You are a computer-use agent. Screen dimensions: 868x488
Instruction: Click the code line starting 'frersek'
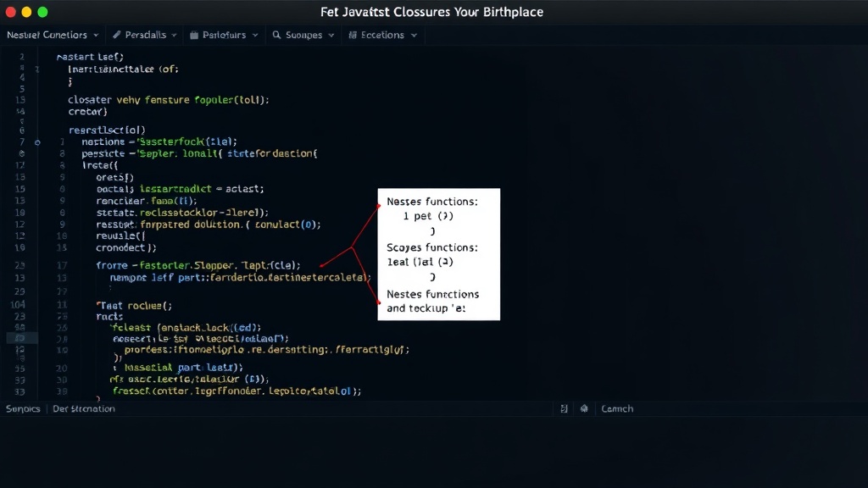click(x=237, y=391)
